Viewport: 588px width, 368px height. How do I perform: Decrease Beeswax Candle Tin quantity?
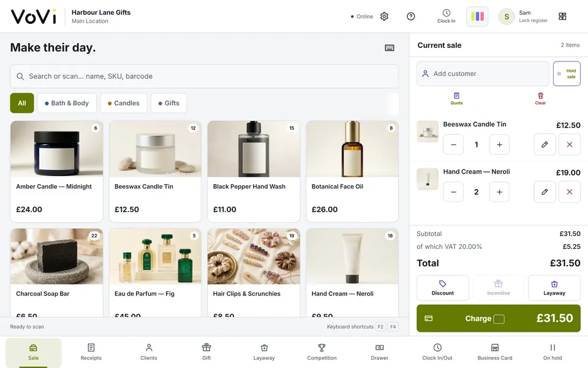click(453, 145)
